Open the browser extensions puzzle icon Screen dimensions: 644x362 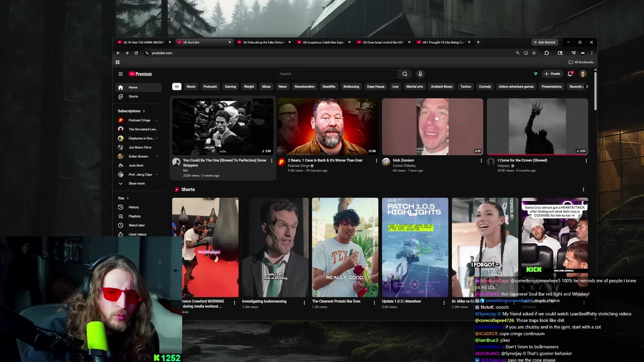tap(547, 53)
